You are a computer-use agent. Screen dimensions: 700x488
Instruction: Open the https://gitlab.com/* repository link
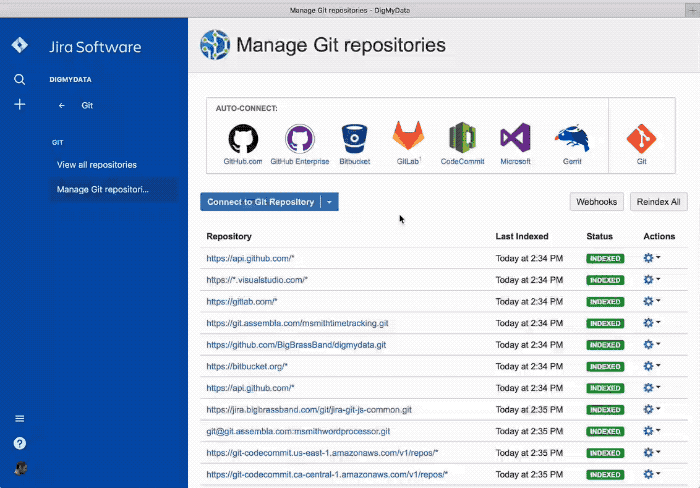242,301
